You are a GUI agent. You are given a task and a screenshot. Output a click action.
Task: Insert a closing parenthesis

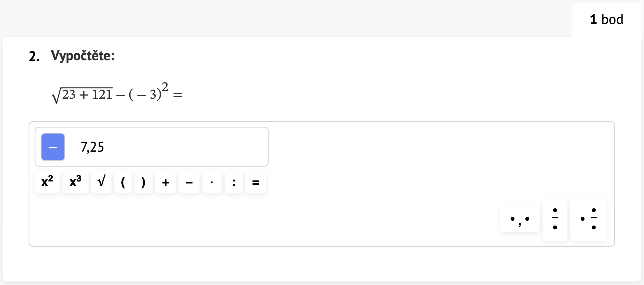click(x=143, y=182)
